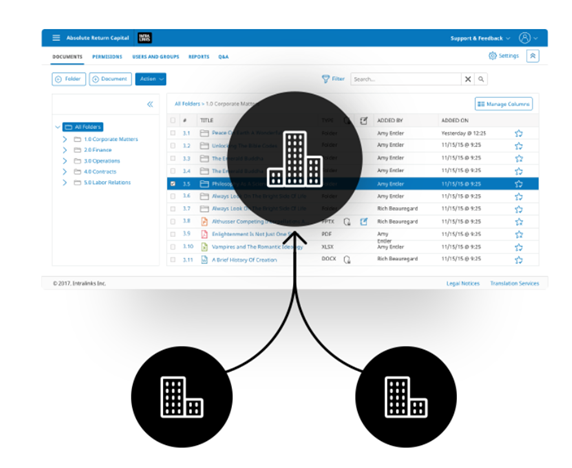The width and height of the screenshot is (572, 468).
Task: Toggle the select-all checkbox in table header
Action: pos(173,120)
